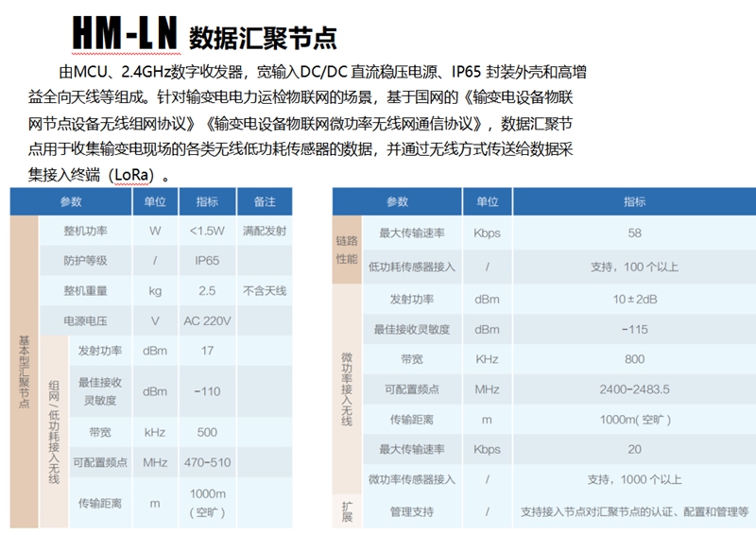Select the vertical 基本型汇聚节点 label
Image resolution: width=756 pixels, height=535 pixels.
point(24,371)
